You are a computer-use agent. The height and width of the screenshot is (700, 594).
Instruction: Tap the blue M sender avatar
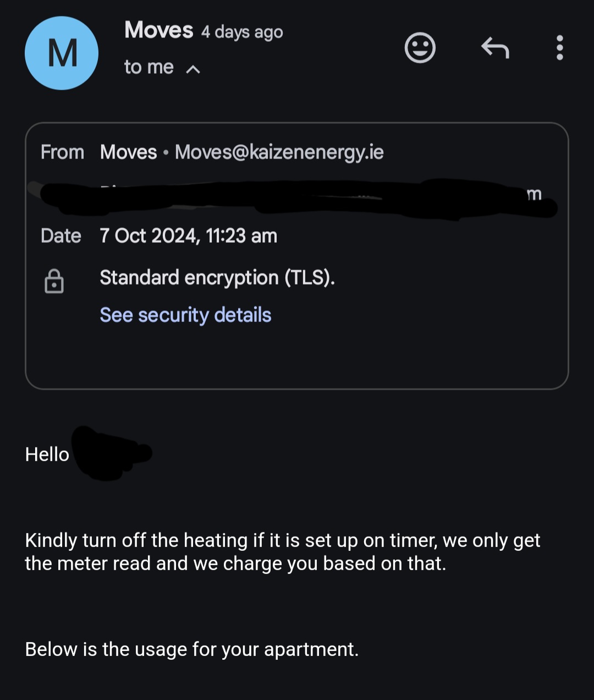62,53
